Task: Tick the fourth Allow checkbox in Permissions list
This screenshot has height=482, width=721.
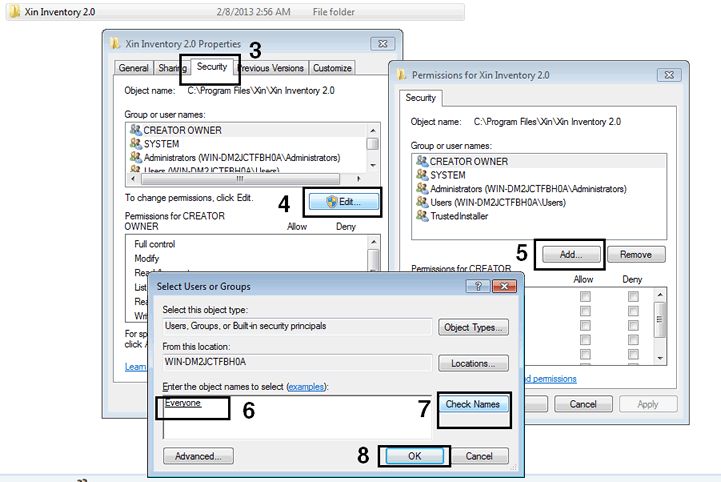Action: tap(585, 340)
